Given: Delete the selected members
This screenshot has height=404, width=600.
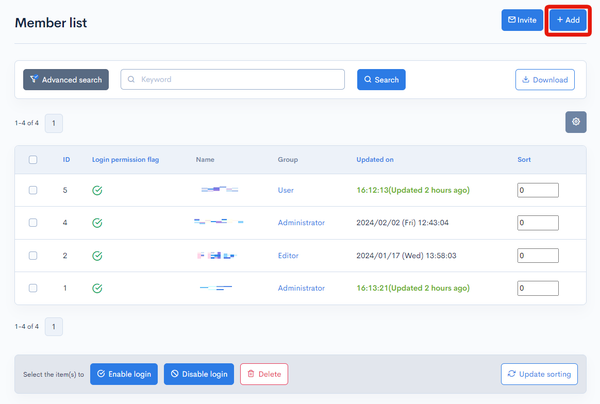Looking at the screenshot, I should tap(264, 374).
